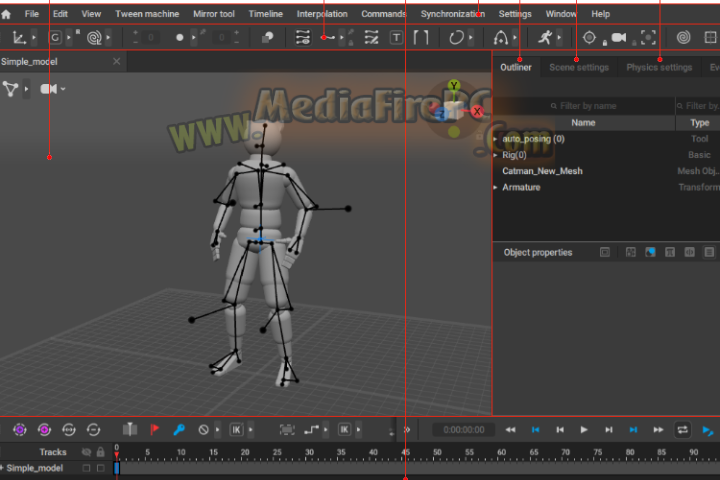The image size is (720, 480).
Task: Toggle first checkbox on Simple_model track
Action: pyautogui.click(x=86, y=468)
